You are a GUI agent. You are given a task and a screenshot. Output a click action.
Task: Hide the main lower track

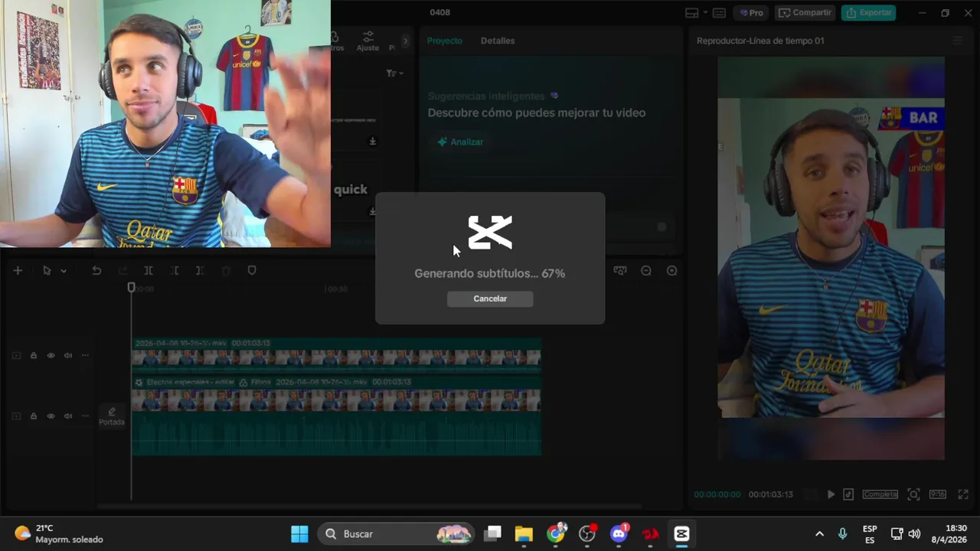[51, 416]
